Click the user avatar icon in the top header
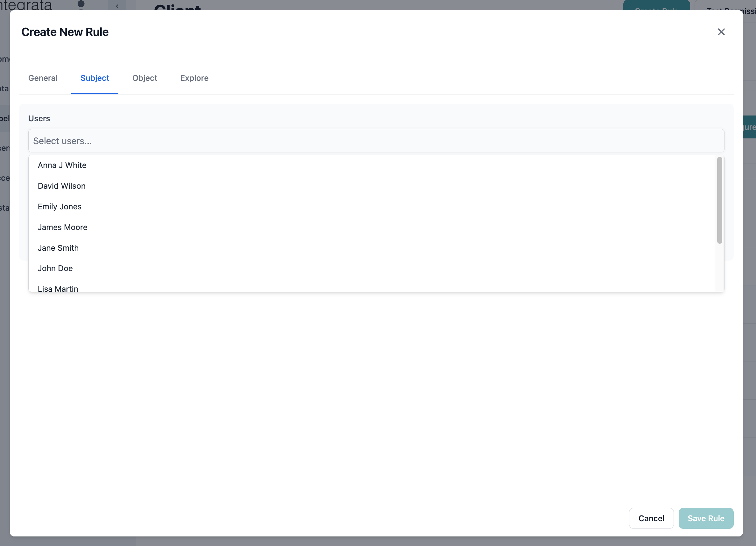 81,6
